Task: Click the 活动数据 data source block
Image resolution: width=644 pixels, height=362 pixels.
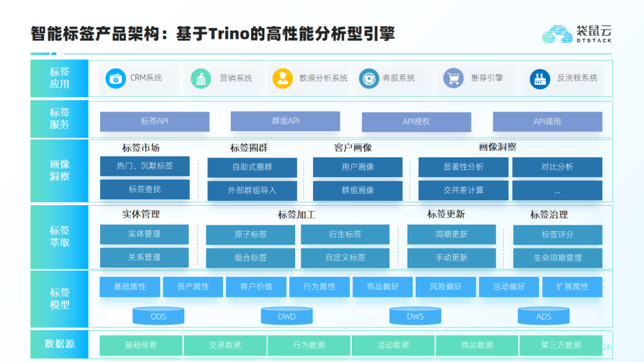Action: tap(393, 345)
